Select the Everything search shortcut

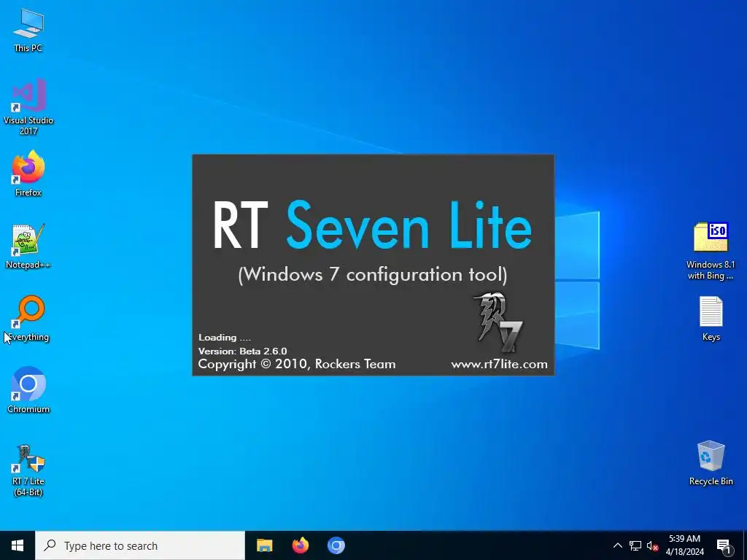28,319
